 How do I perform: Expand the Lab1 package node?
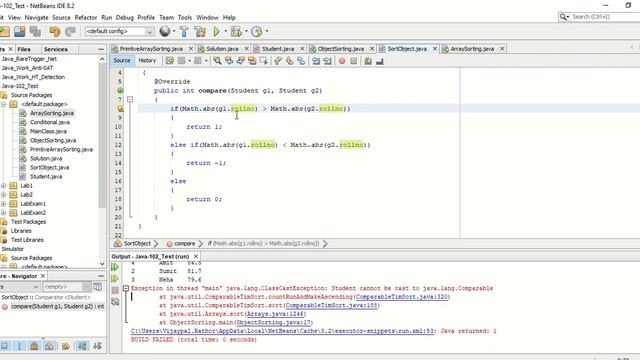click(x=3, y=185)
